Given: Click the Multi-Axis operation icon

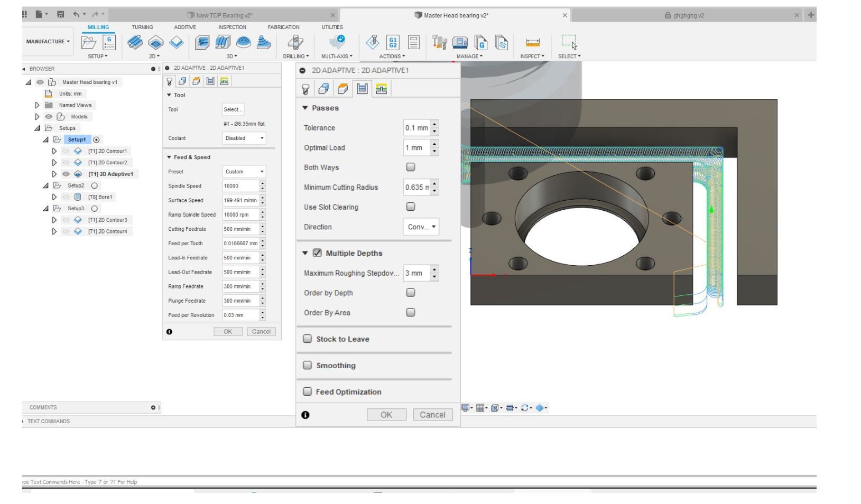Looking at the screenshot, I should pyautogui.click(x=337, y=42).
